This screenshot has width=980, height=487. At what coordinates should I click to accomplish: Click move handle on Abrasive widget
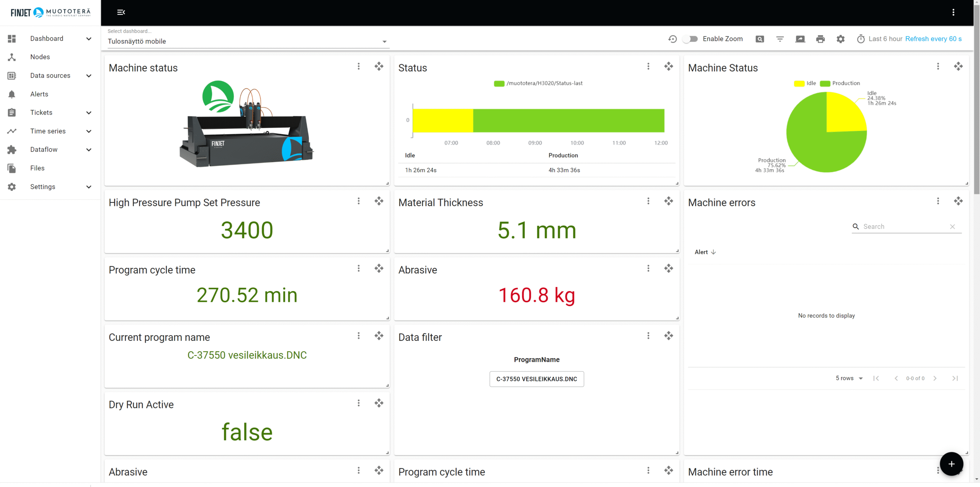click(668, 269)
